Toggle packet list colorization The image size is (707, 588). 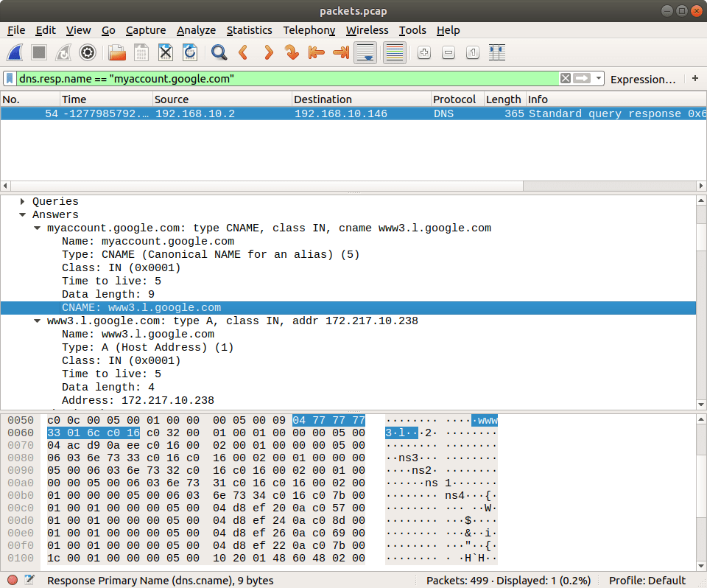pyautogui.click(x=395, y=52)
